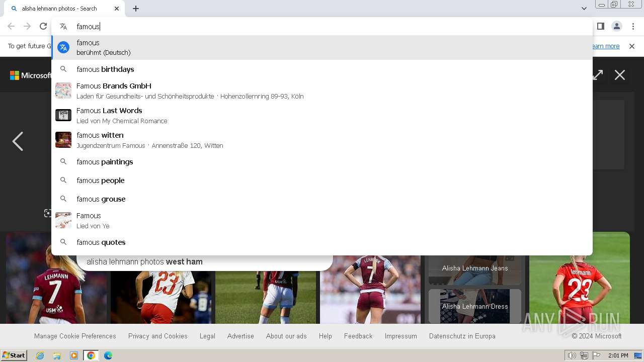Choose the 'famous grouse' suggestion
Viewport: 644px width, 362px height.
pyautogui.click(x=322, y=199)
